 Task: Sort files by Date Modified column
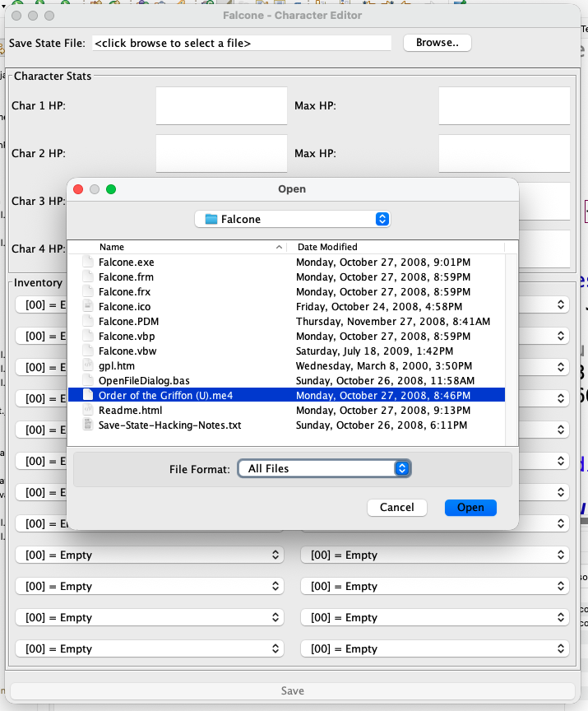click(x=395, y=247)
